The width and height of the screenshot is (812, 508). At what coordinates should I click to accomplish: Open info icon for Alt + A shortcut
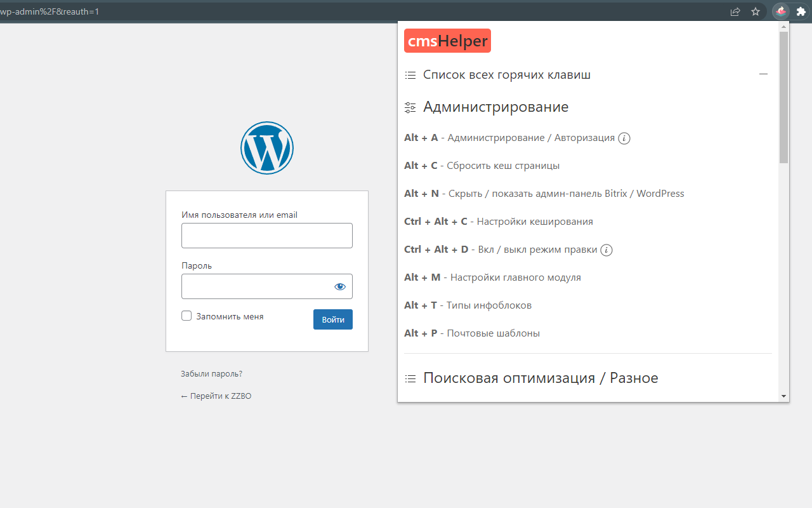[x=624, y=138]
